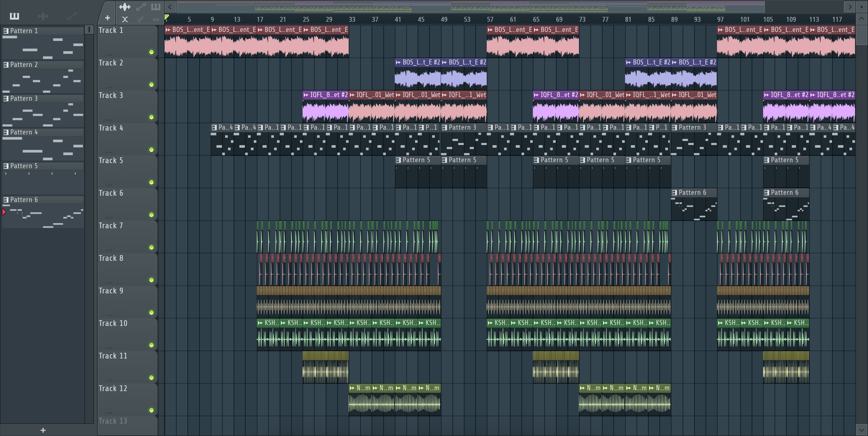
Task: Click the red play marker beside Pattern 6
Action: pos(4,212)
